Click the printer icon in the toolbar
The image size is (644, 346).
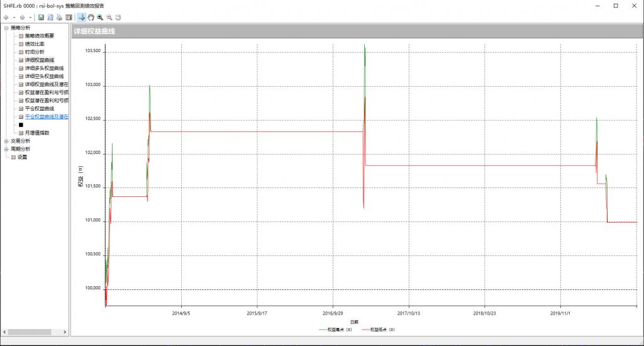tap(59, 17)
